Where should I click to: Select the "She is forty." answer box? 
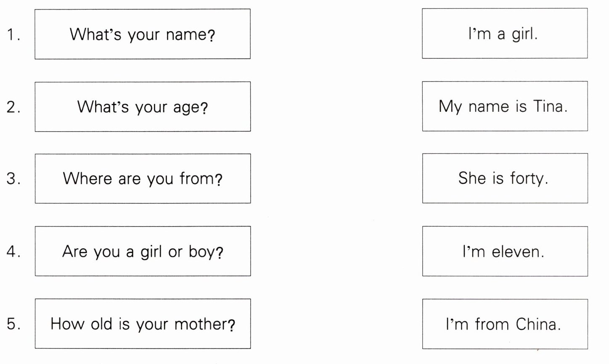click(x=505, y=178)
